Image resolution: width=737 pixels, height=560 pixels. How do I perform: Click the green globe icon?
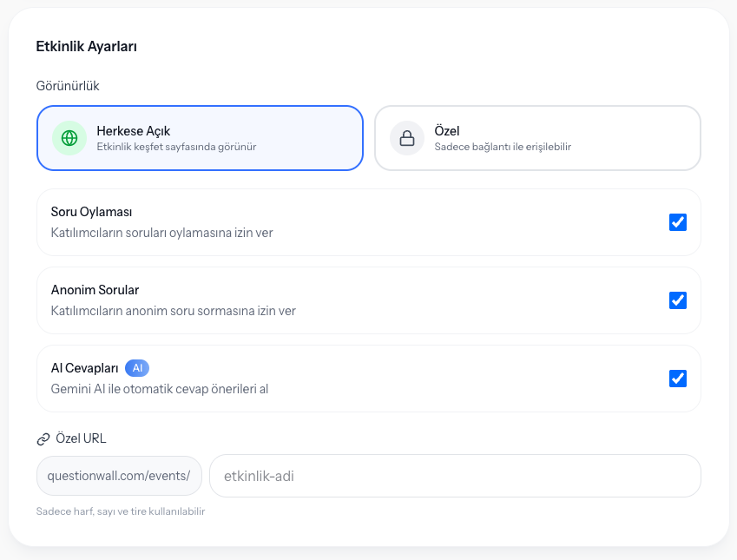[69, 138]
